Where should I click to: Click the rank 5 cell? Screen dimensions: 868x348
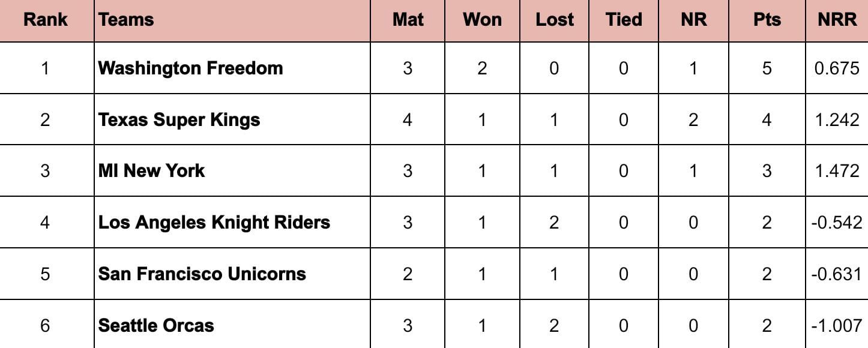[45, 274]
